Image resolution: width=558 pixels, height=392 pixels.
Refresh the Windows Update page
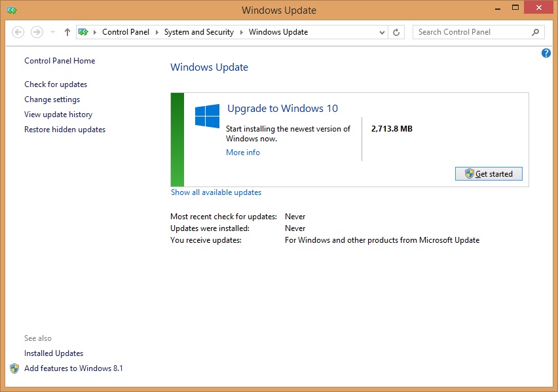coord(396,32)
